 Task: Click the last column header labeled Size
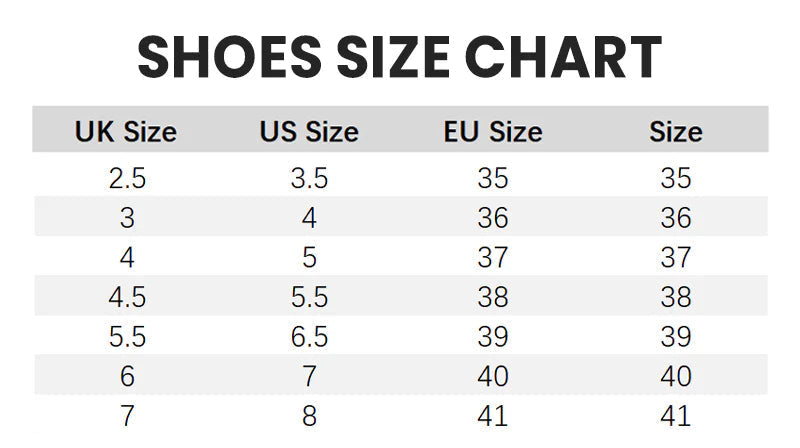click(x=676, y=132)
